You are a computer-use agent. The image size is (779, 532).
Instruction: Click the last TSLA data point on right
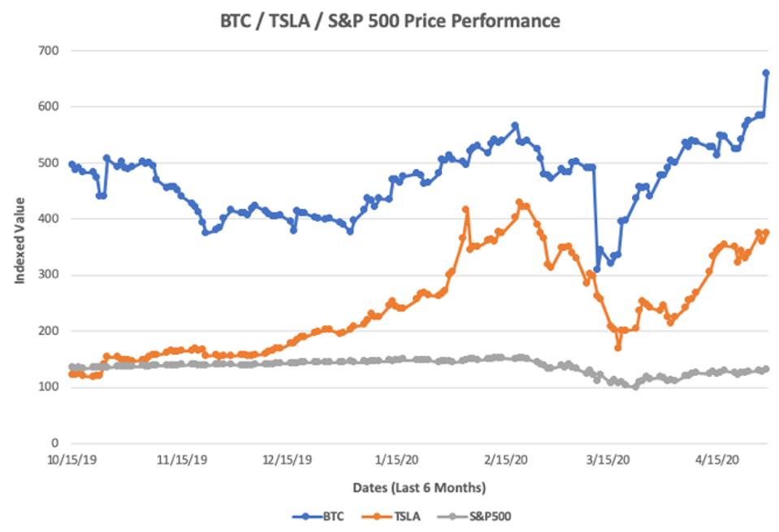(x=765, y=233)
